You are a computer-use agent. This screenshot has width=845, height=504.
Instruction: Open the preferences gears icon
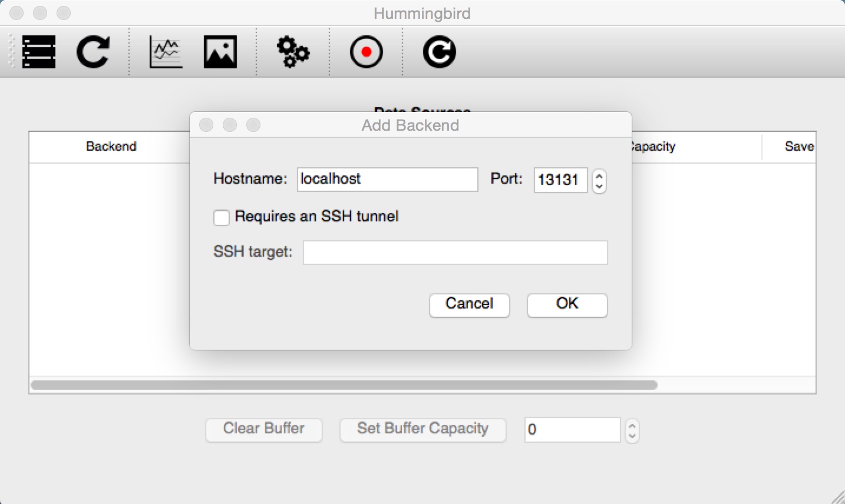point(293,52)
